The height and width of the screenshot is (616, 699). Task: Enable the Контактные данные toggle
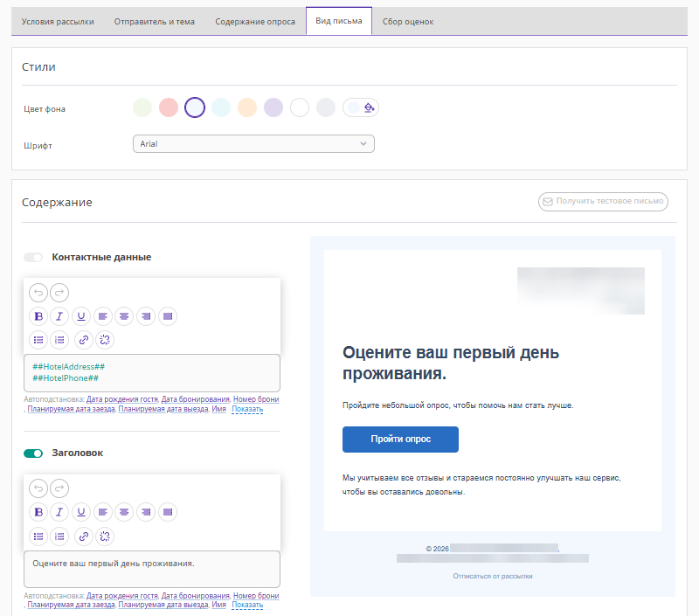[x=33, y=258]
